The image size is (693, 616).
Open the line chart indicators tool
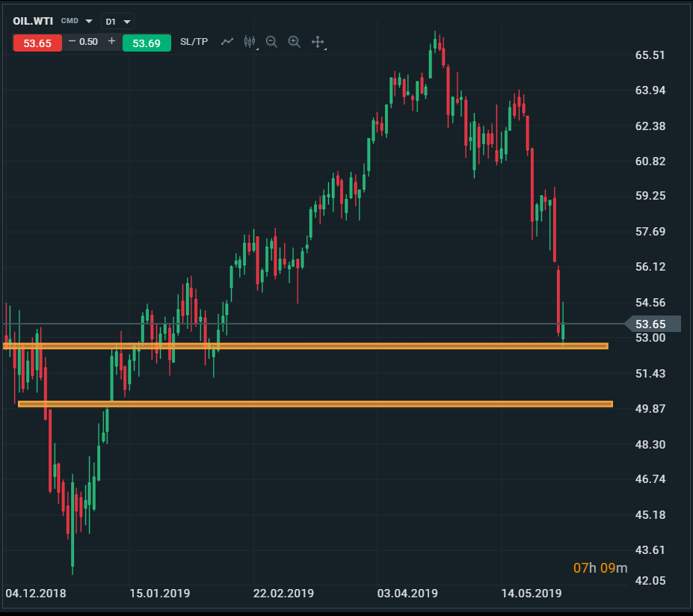click(227, 42)
